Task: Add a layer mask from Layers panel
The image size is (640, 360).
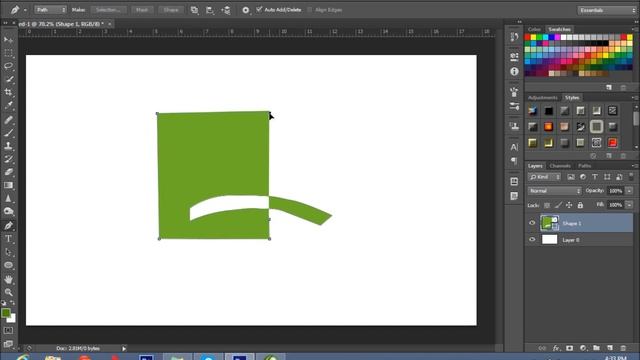Action: pos(569,348)
